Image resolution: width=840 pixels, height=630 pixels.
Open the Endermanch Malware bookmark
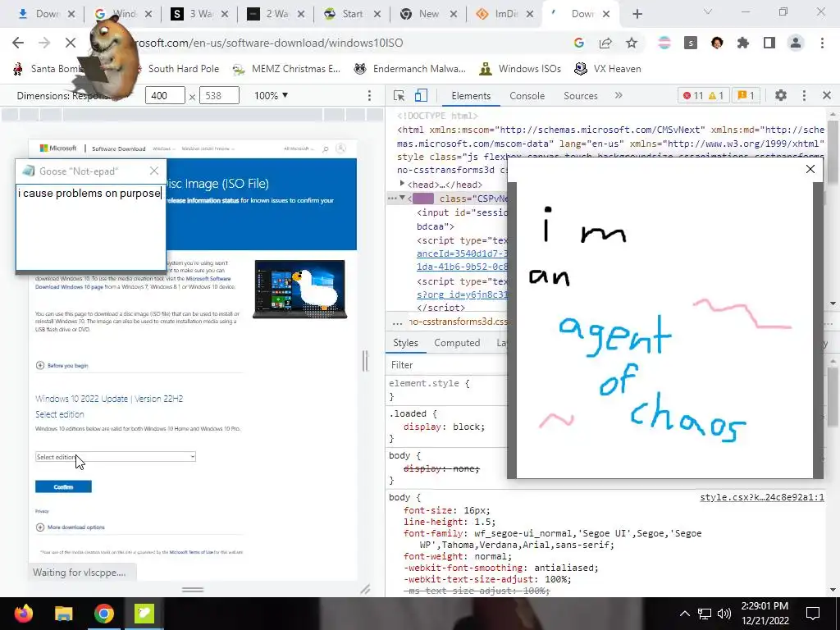410,69
